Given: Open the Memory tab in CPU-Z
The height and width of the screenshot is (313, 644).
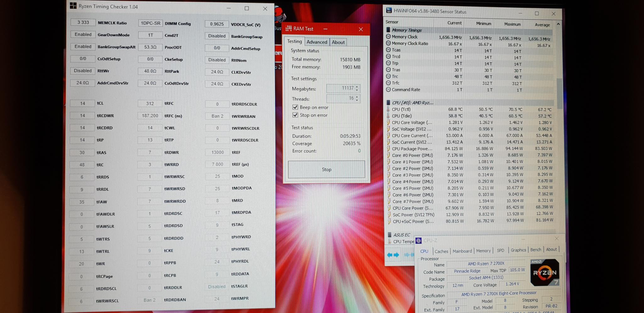Looking at the screenshot, I should 483,250.
